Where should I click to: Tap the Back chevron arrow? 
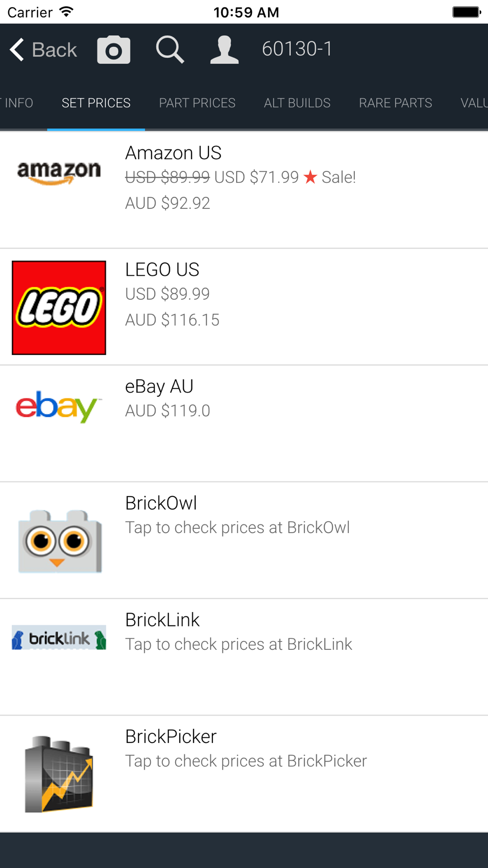[x=17, y=50]
